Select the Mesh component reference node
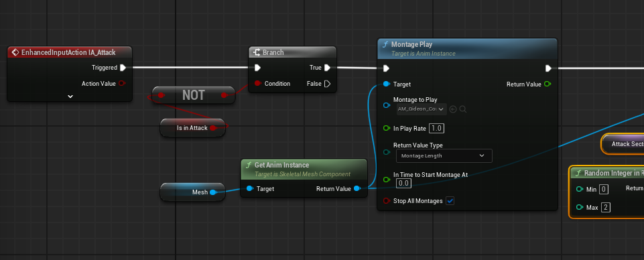 [192, 192]
